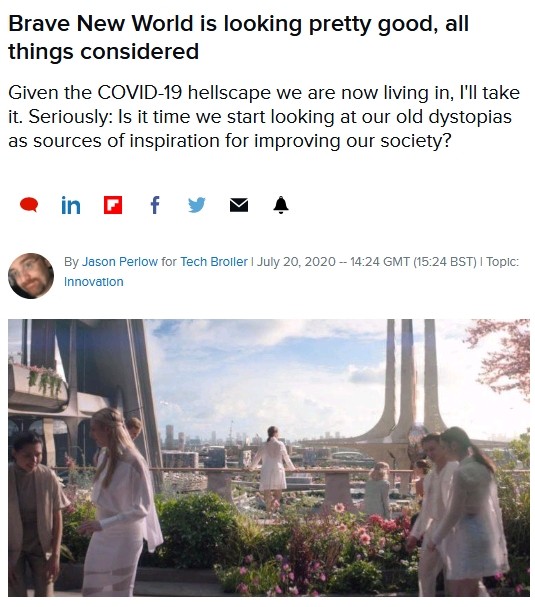
Task: Send the article by email envelope icon
Action: [x=239, y=205]
